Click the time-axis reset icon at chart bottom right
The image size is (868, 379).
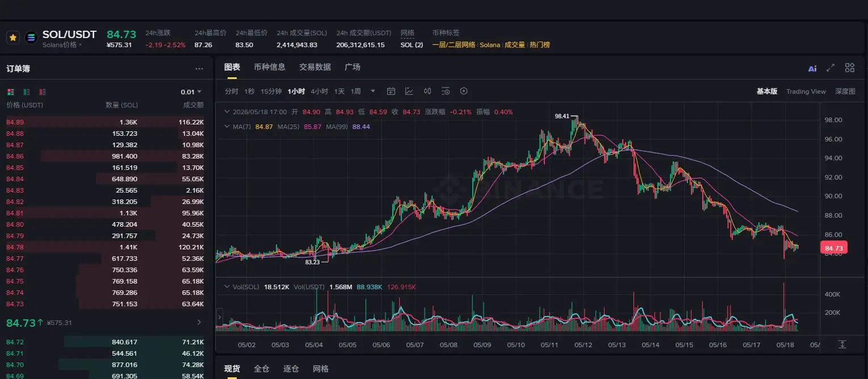point(842,344)
